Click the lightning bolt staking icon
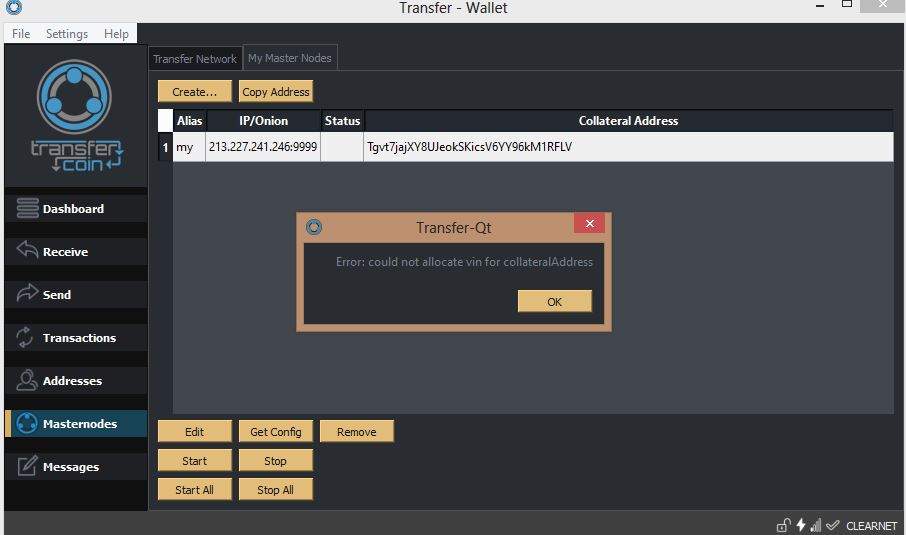This screenshot has width=906, height=535. (801, 525)
